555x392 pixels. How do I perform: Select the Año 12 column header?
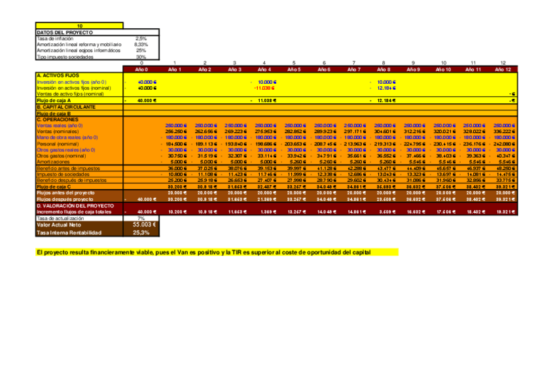(x=502, y=69)
